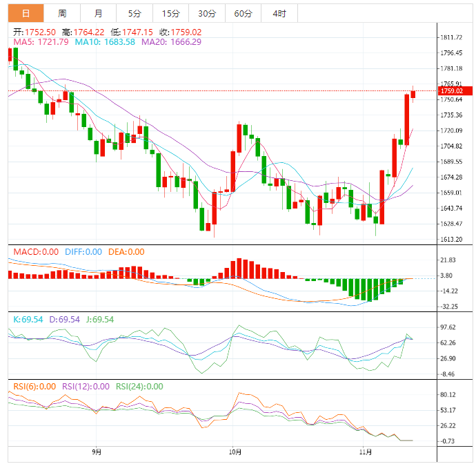Click the 80.12 RSI axis label
This screenshot has width=476, height=464.
coord(448,395)
